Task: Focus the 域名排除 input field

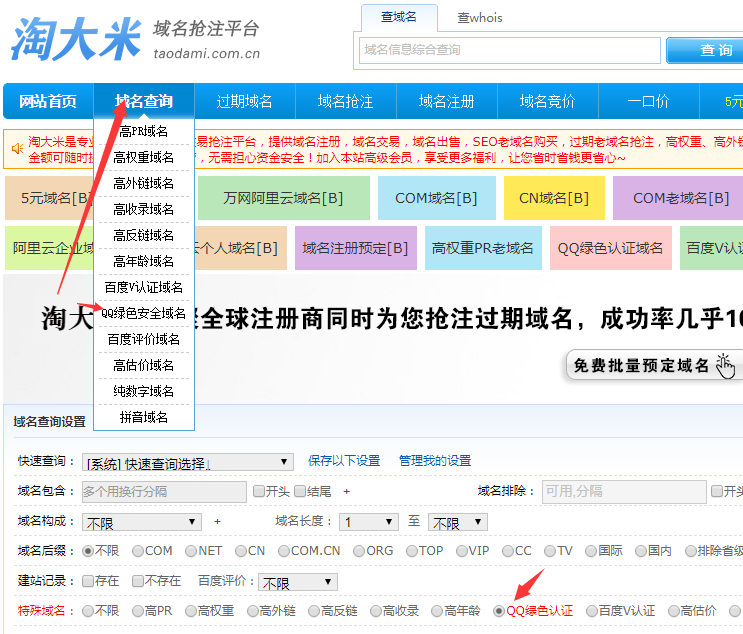Action: point(624,491)
